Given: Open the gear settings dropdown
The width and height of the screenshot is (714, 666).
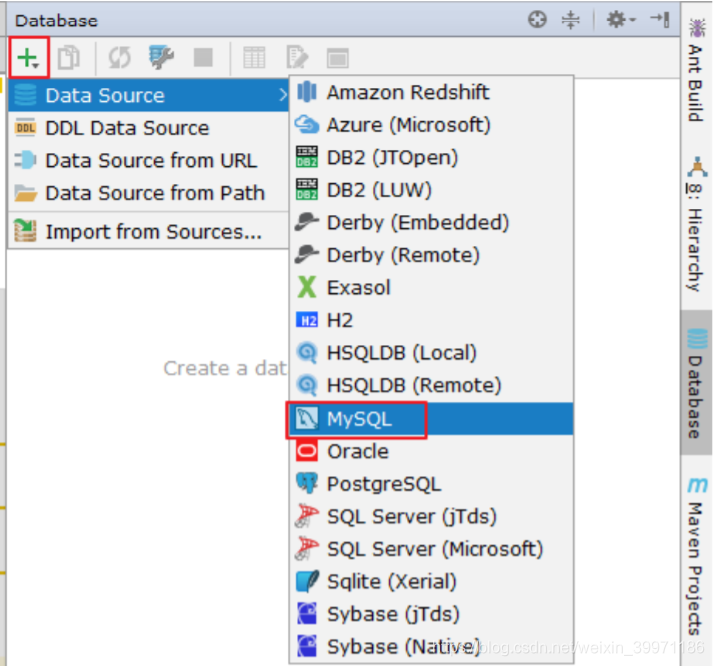Looking at the screenshot, I should point(621,20).
